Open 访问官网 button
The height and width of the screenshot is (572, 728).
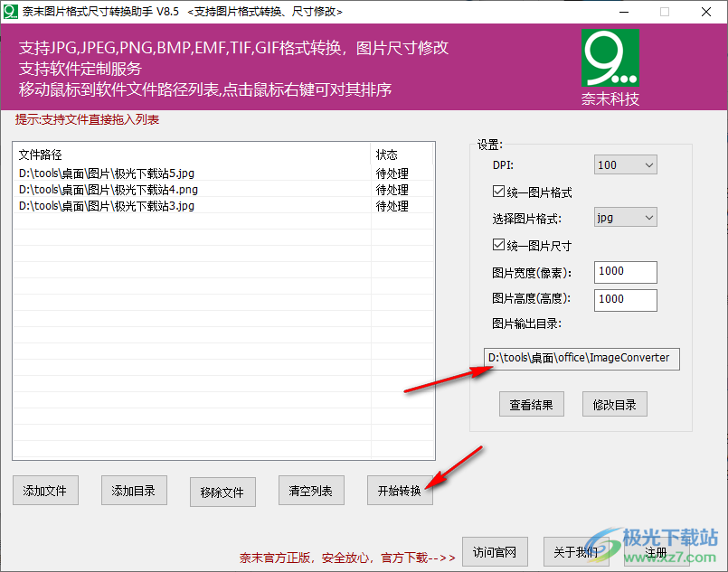(495, 552)
